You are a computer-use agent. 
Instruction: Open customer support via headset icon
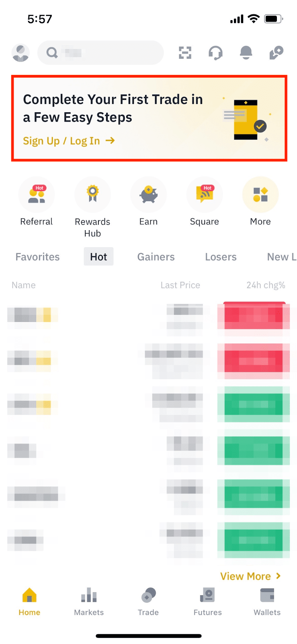(215, 53)
